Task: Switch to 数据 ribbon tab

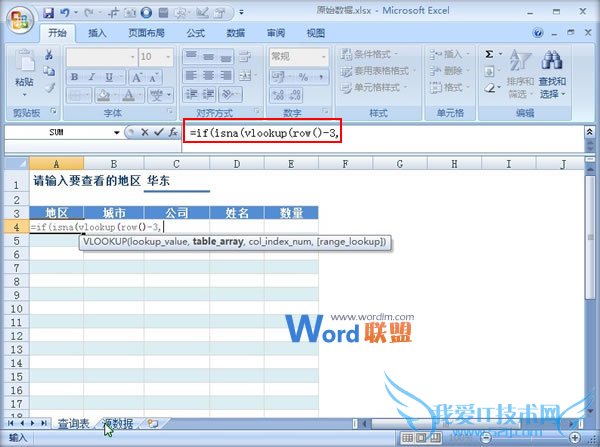Action: pyautogui.click(x=236, y=33)
